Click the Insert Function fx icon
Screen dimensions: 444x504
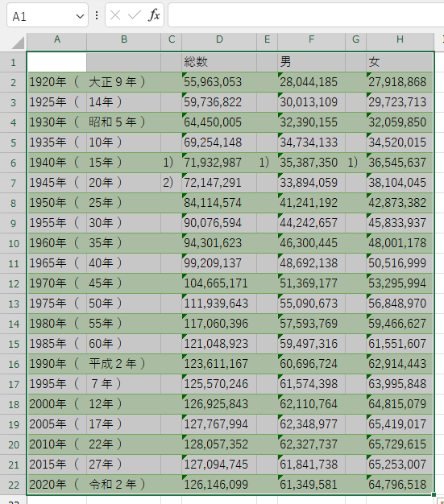coord(154,15)
